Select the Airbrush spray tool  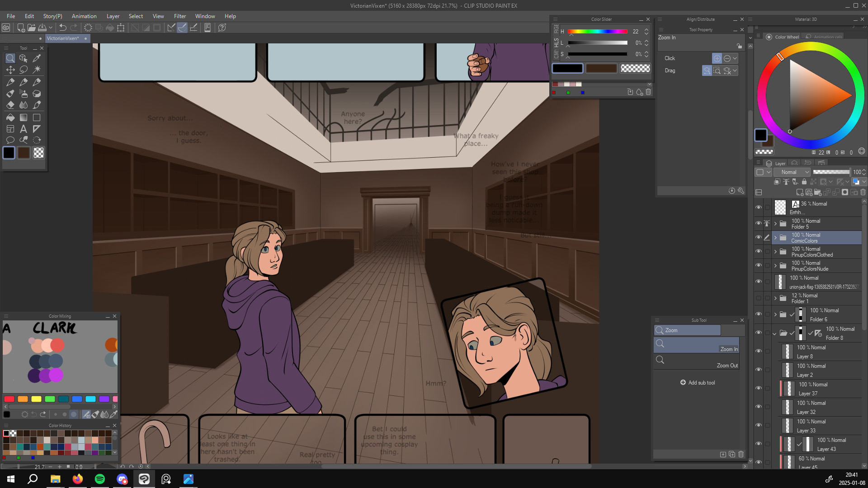[24, 94]
